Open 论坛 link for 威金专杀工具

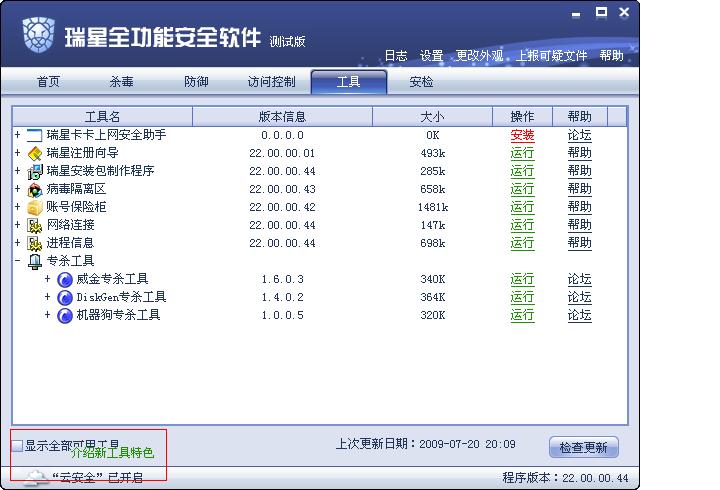coord(579,279)
